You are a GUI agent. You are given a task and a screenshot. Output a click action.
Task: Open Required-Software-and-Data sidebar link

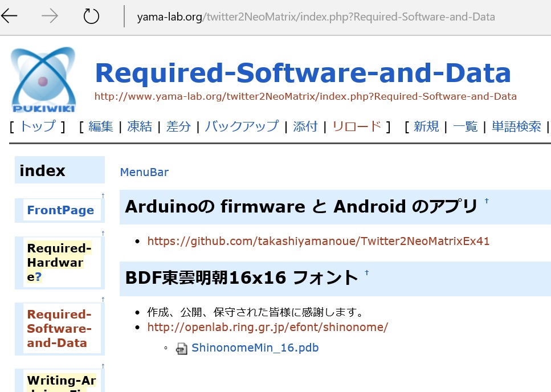(59, 328)
